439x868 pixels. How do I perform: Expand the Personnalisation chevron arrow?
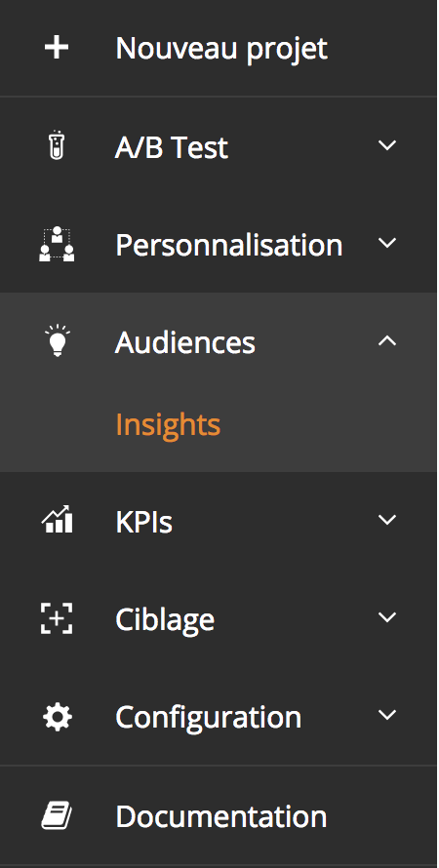pyautogui.click(x=387, y=243)
